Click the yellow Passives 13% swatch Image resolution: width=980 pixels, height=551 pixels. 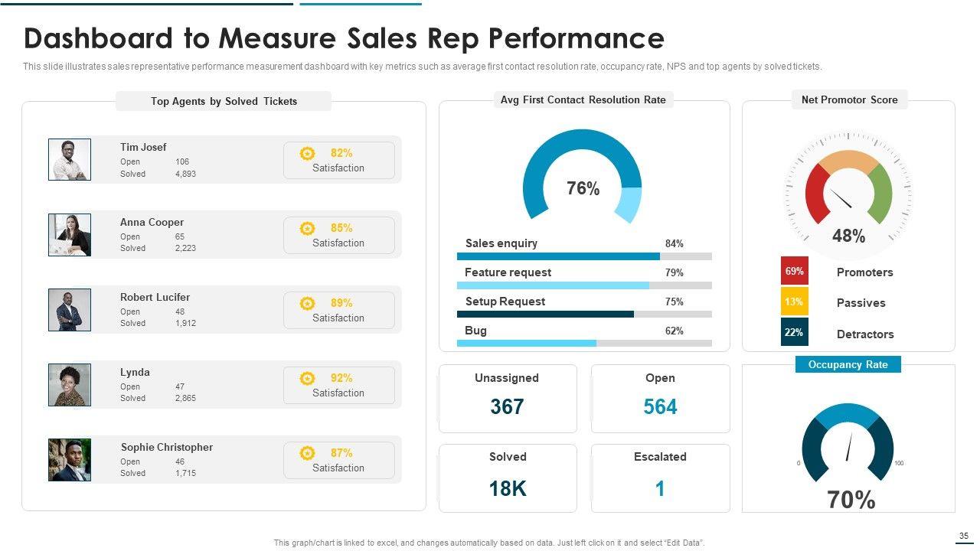(794, 302)
